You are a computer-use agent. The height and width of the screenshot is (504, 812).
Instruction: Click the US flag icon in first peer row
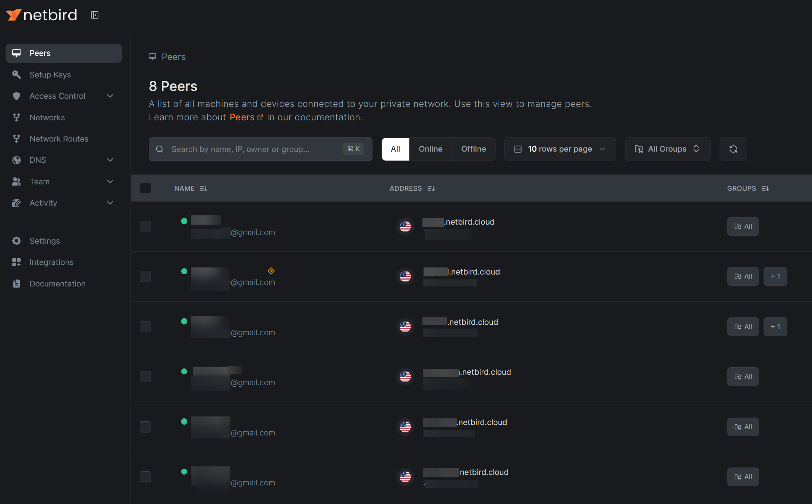click(x=405, y=226)
